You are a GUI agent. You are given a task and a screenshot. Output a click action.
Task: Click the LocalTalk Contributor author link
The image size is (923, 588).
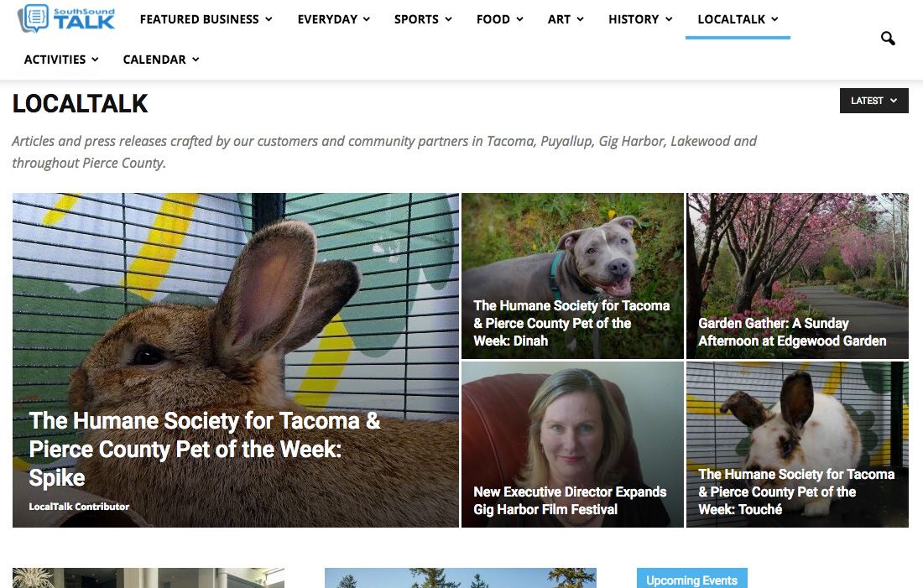click(79, 506)
